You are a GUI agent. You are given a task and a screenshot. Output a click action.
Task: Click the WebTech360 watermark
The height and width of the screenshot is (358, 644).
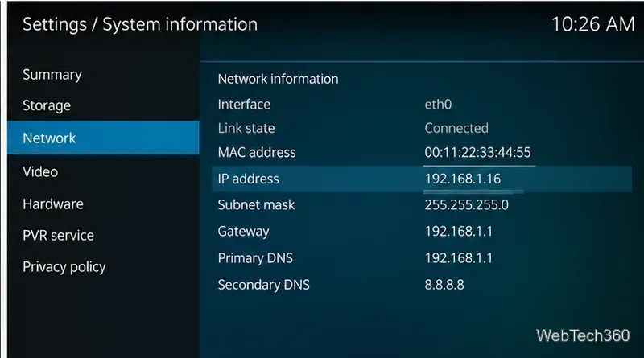pos(583,335)
